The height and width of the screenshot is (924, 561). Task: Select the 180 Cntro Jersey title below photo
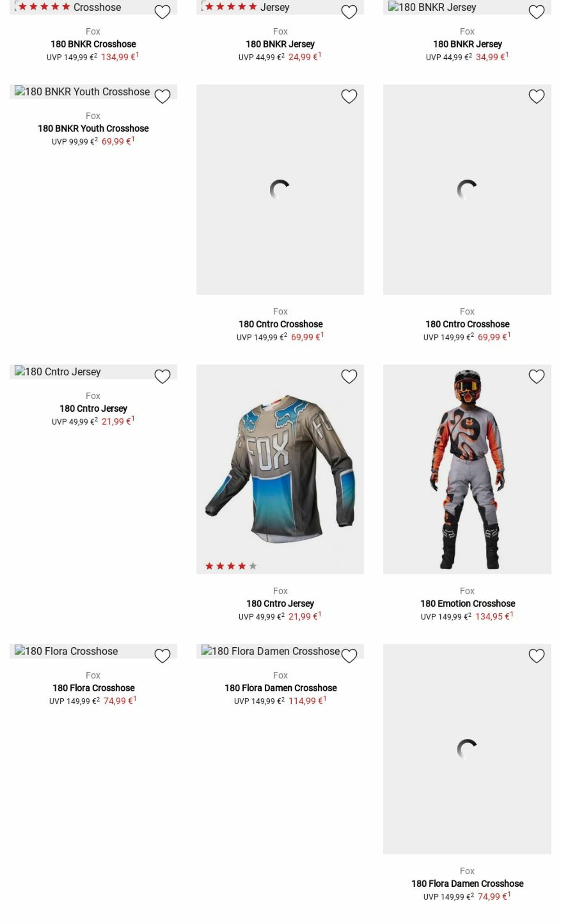tap(280, 604)
